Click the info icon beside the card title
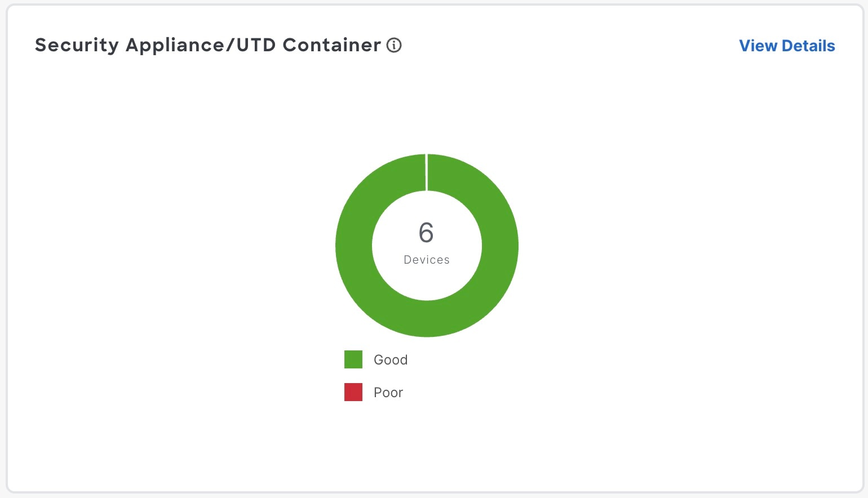Image resolution: width=868 pixels, height=498 pixels. 394,45
